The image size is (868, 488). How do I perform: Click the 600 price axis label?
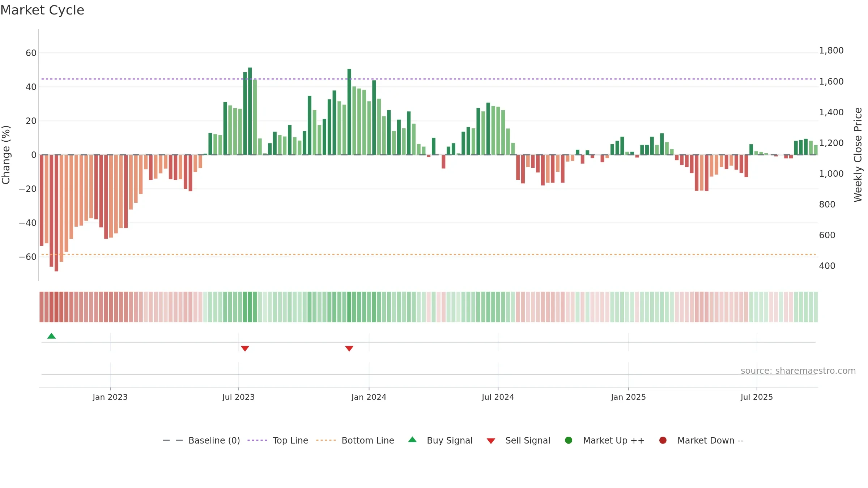coord(827,235)
